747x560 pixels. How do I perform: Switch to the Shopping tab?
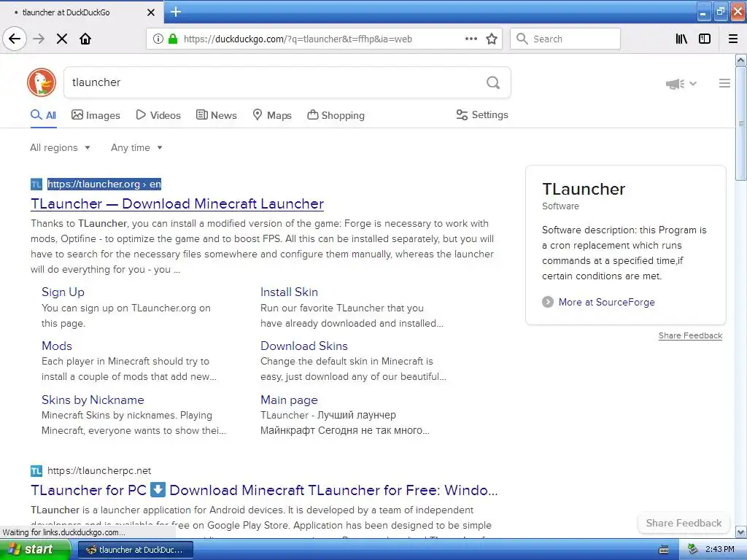[x=336, y=115]
